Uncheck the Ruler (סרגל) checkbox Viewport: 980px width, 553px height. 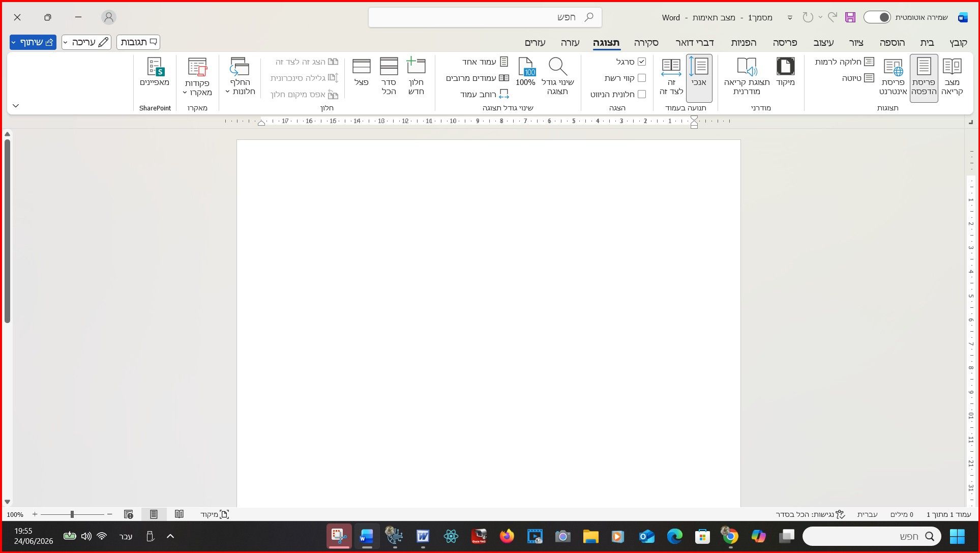(642, 62)
